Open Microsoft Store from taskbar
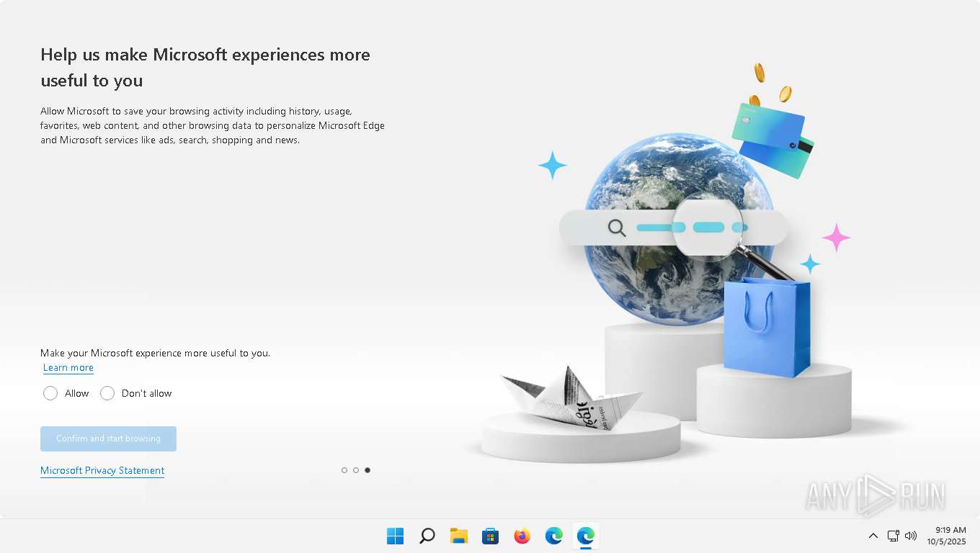Viewport: 980px width, 553px height. click(491, 536)
